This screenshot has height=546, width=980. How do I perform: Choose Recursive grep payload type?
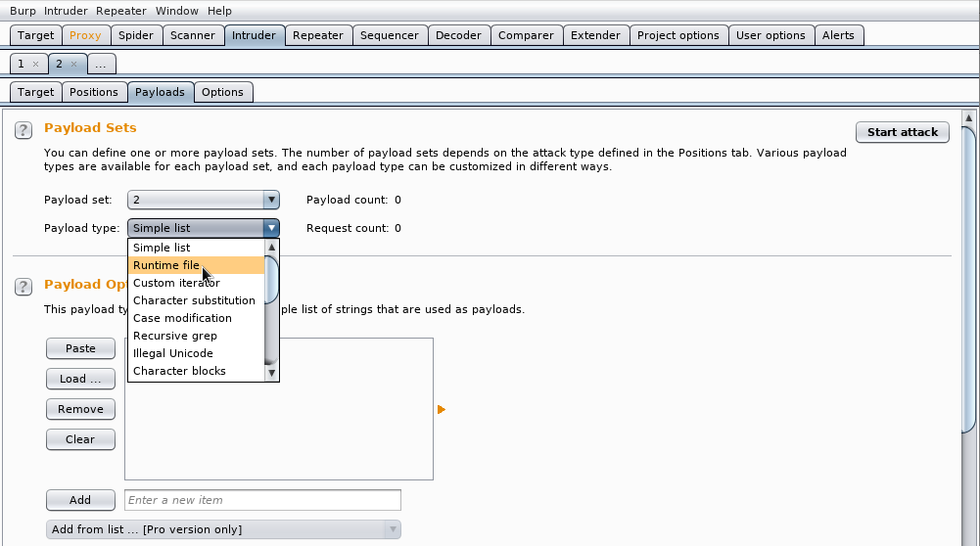click(x=196, y=336)
